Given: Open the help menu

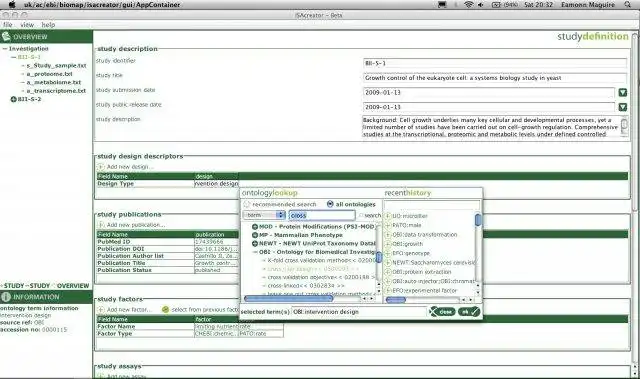Looking at the screenshot, I should point(48,24).
